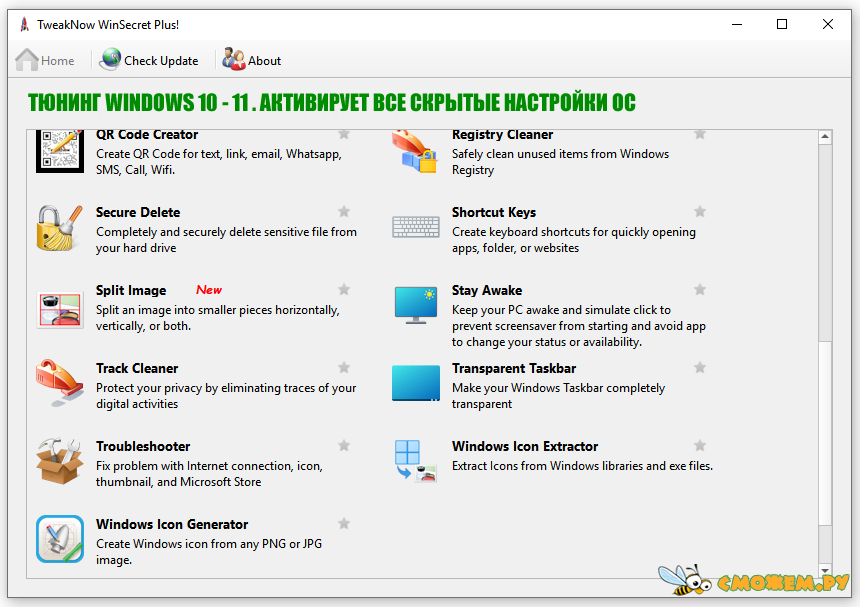
Task: Open the QR Code Creator icon
Action: coord(60,151)
